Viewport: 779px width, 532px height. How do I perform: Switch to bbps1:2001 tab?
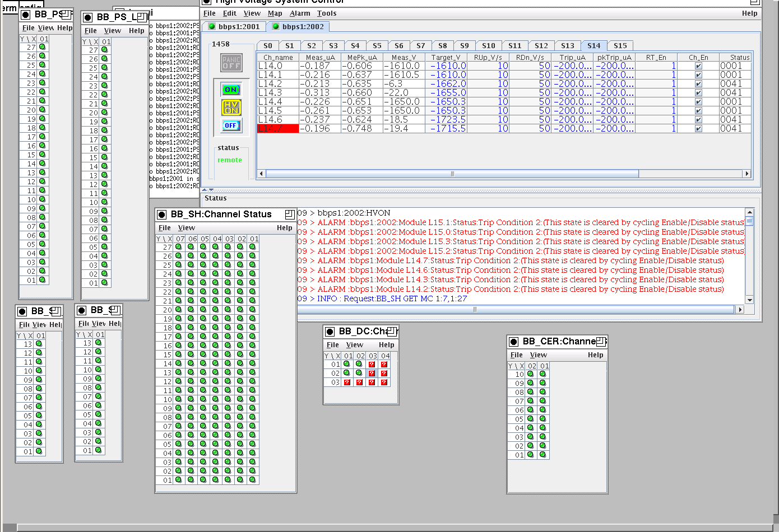pyautogui.click(x=234, y=26)
